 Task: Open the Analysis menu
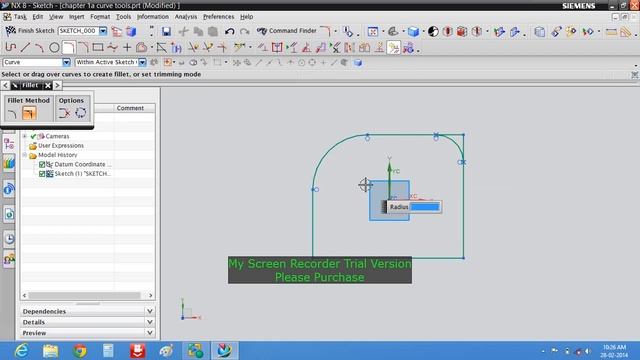[186, 17]
